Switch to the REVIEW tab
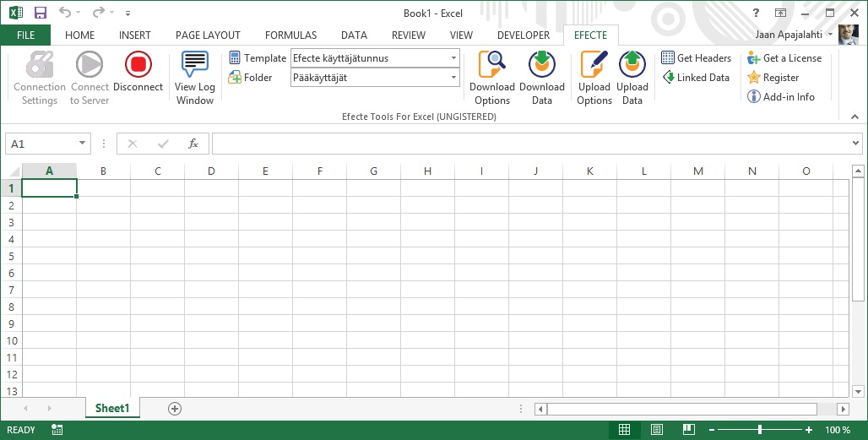868x440 pixels. 409,35
